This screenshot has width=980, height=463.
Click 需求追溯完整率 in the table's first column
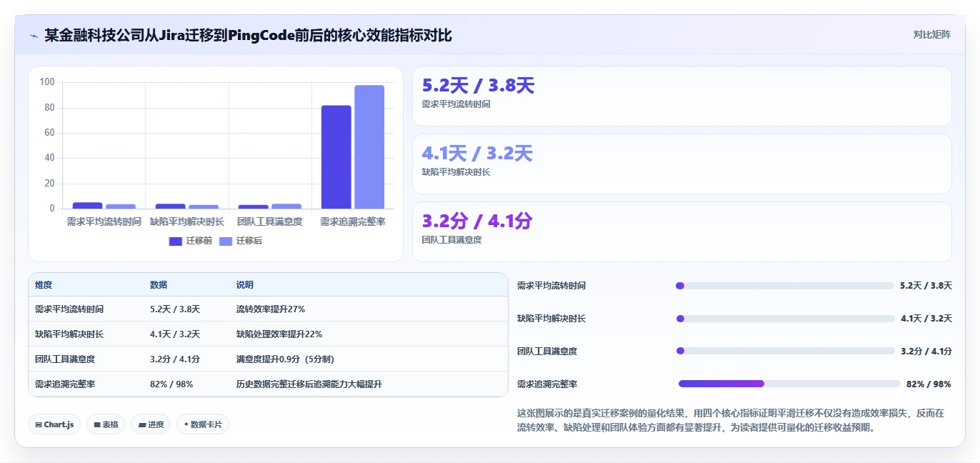[65, 384]
